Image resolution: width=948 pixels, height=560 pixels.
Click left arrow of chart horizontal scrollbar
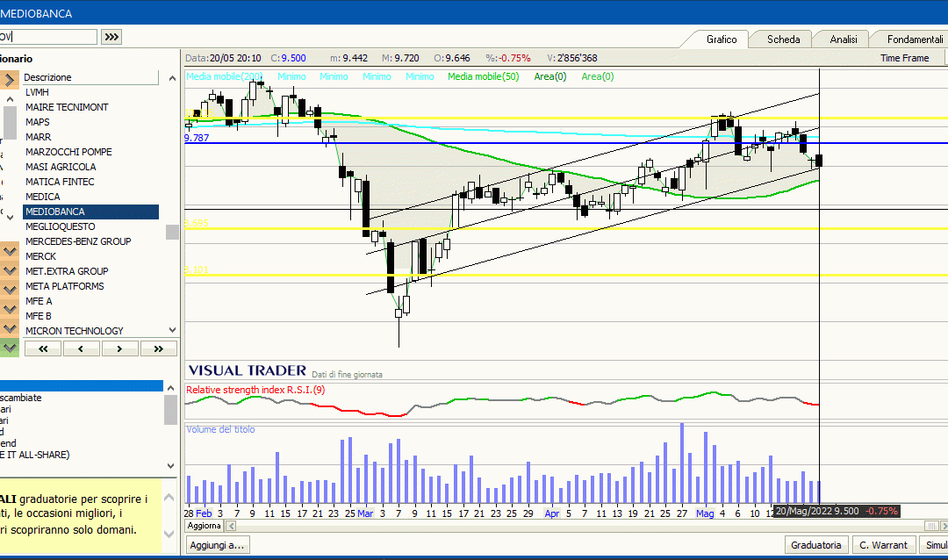point(231,526)
